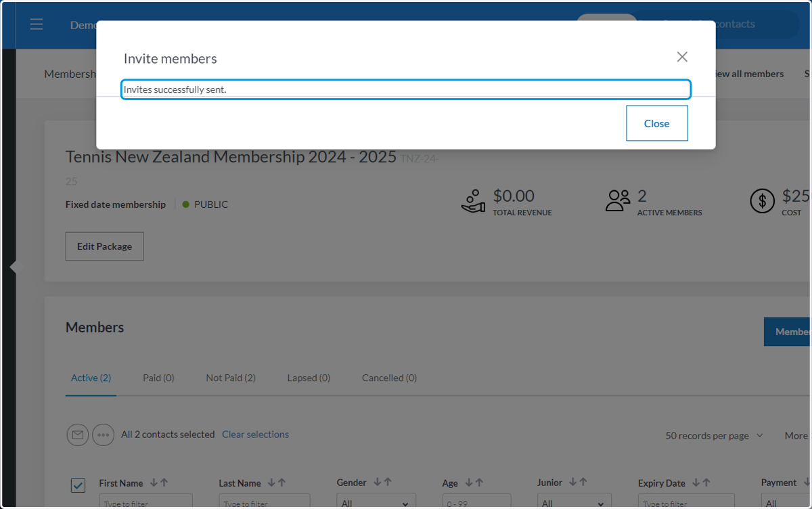
Task: Sort Age column descending arrow
Action: pyautogui.click(x=469, y=483)
